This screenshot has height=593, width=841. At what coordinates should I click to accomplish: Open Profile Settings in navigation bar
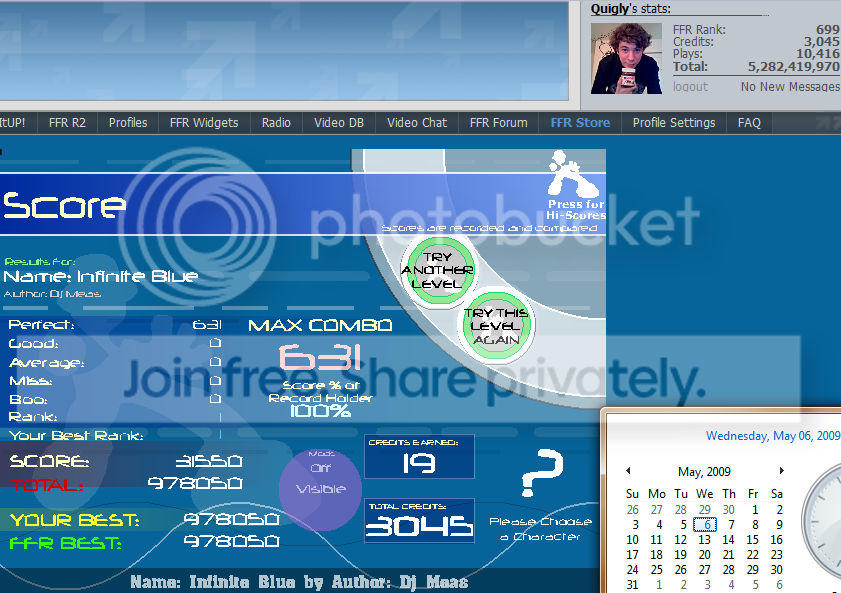[674, 123]
